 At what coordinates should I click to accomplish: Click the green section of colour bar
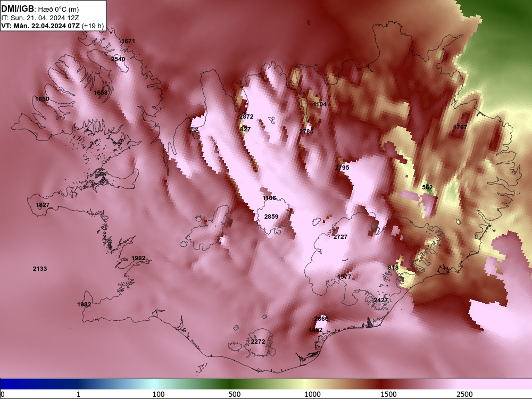pos(231,384)
